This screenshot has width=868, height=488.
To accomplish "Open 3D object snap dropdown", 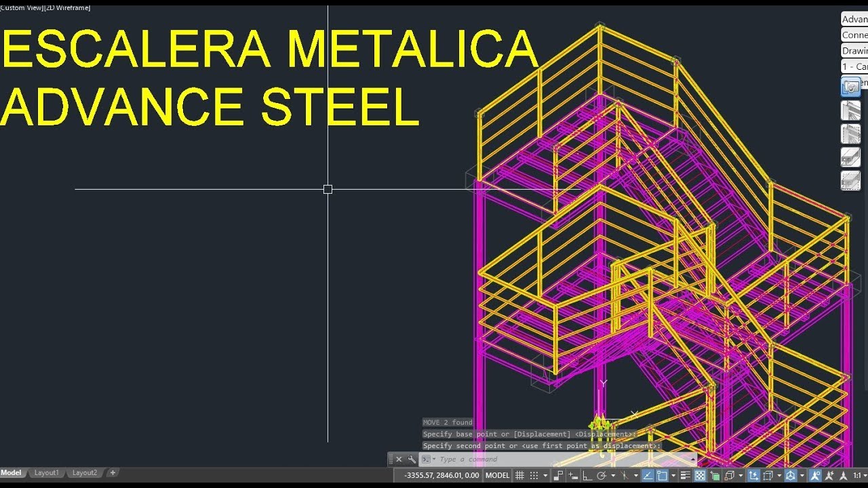I will tap(741, 475).
